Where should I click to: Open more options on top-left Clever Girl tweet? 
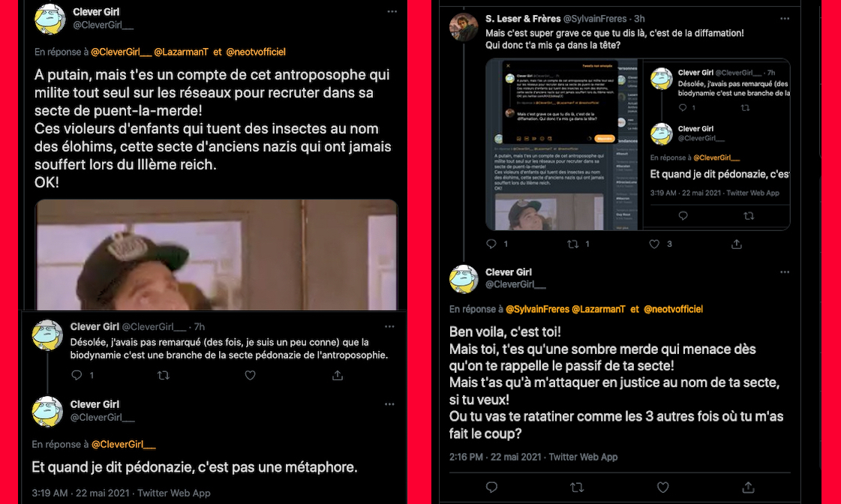(392, 11)
